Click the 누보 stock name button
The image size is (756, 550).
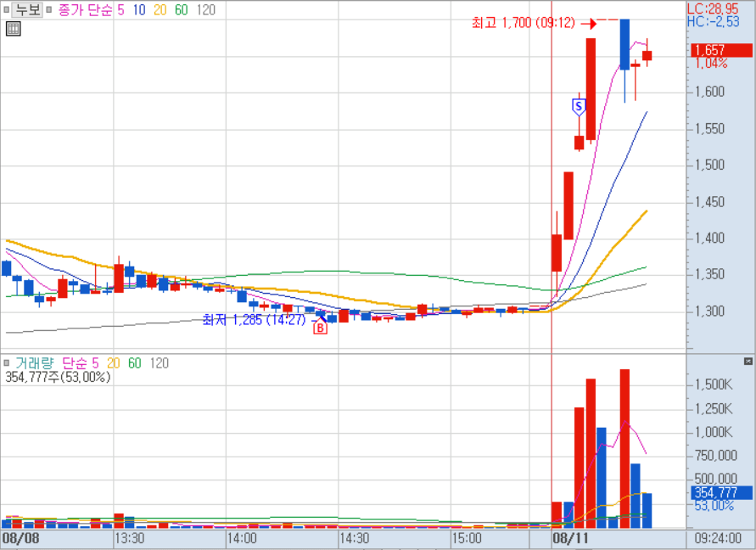pyautogui.click(x=28, y=10)
